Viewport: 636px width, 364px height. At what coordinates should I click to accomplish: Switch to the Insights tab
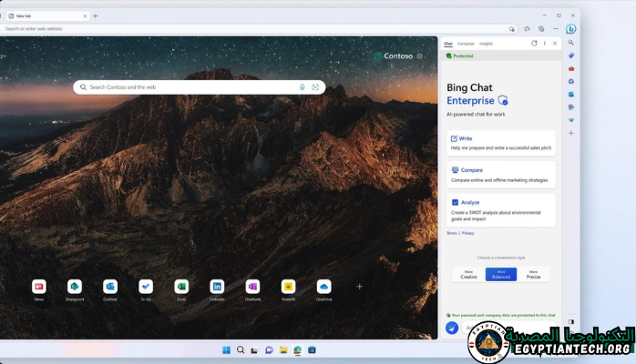click(x=486, y=44)
